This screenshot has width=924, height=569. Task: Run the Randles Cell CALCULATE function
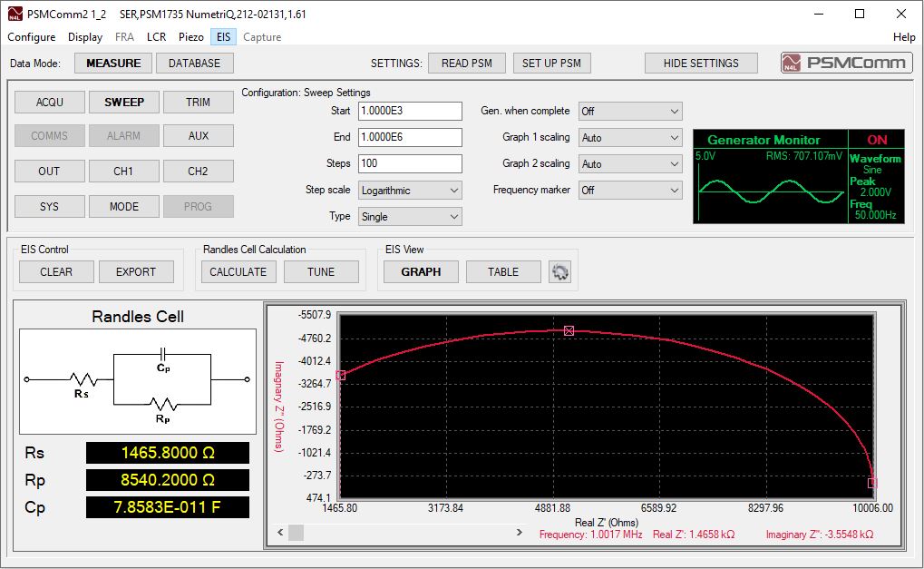(x=238, y=270)
